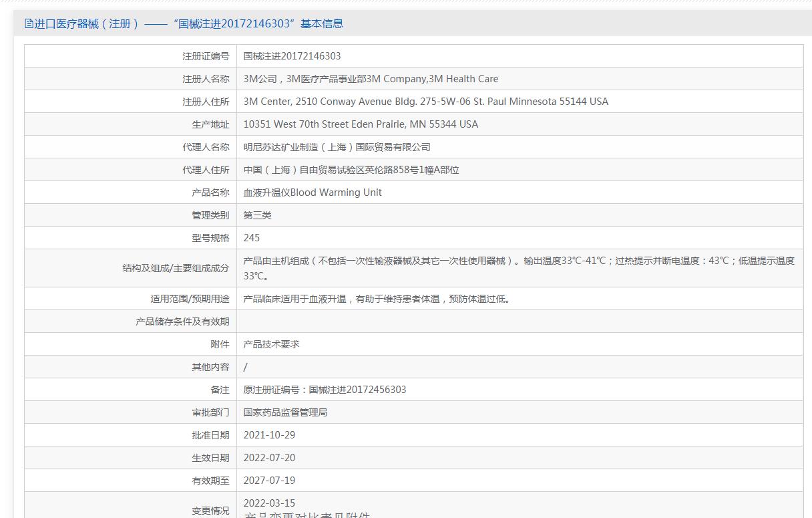Select agent name 明尼苏达矿业制造（上海）国际贸易有限公司
This screenshot has height=518, width=812.
point(337,147)
